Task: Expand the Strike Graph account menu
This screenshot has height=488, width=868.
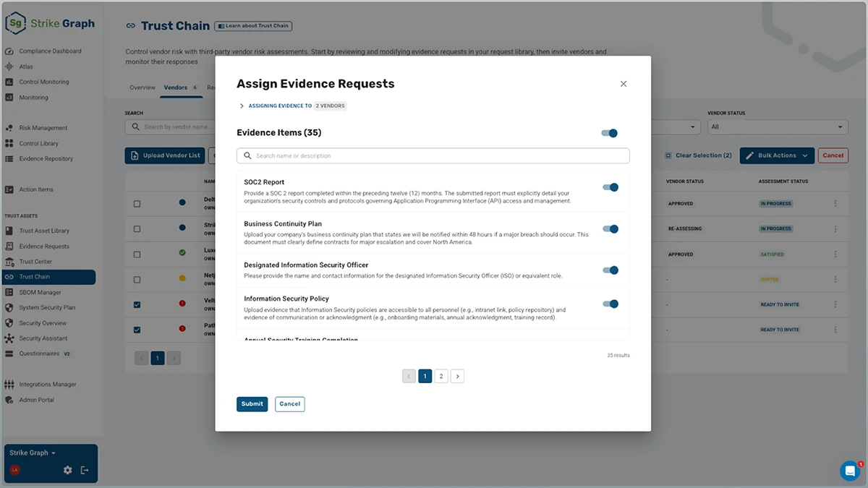Action: (x=33, y=453)
